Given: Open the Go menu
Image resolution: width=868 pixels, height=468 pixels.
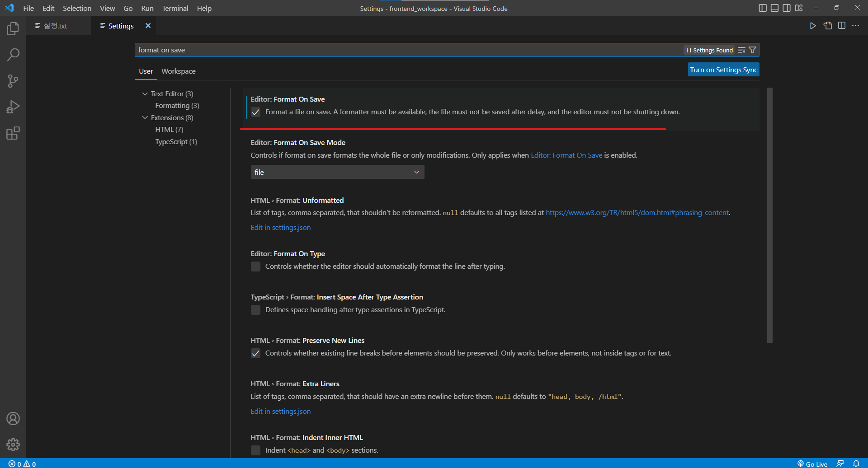Looking at the screenshot, I should [128, 8].
